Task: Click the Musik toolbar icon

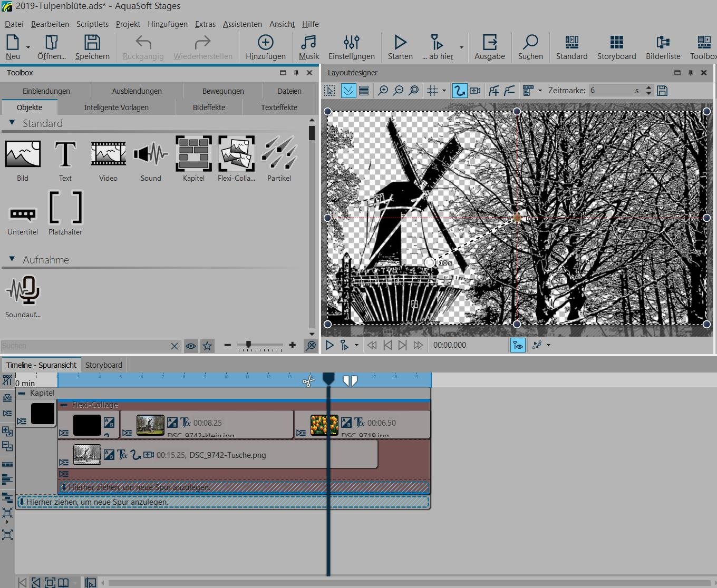Action: point(308,43)
